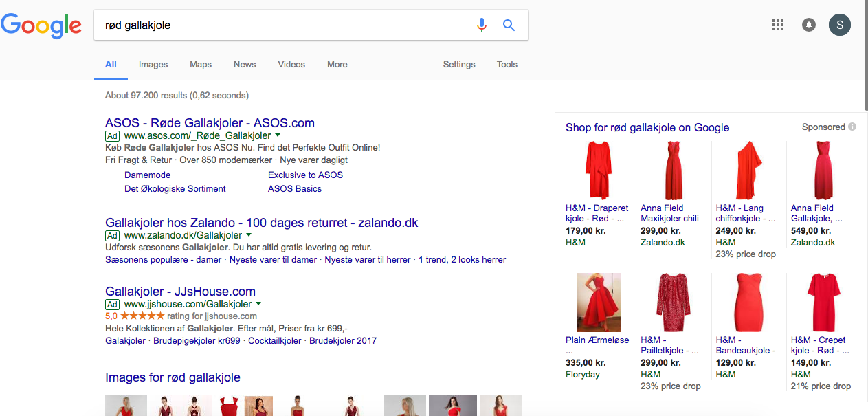The width and height of the screenshot is (868, 416).
Task: Follow the Exclusive to ASOS sitelink
Action: [305, 175]
